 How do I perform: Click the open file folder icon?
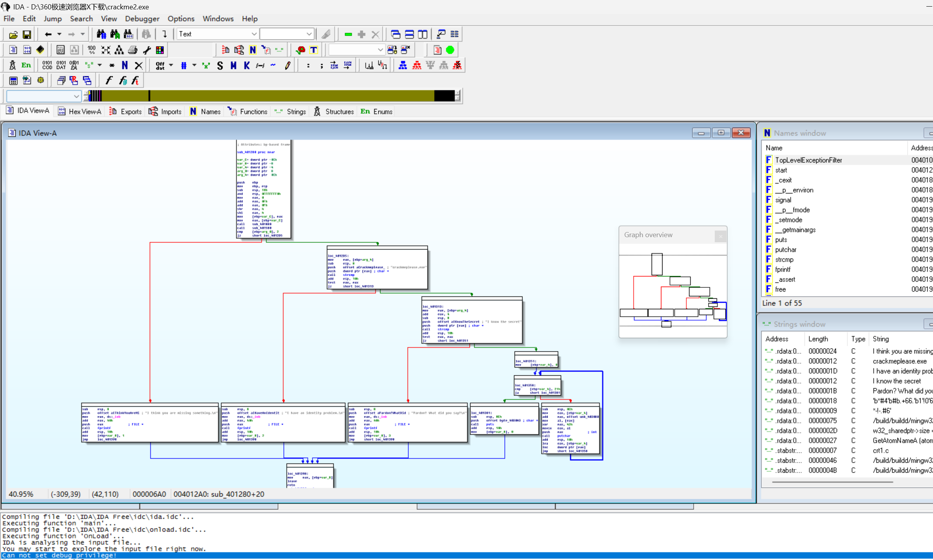tap(13, 35)
